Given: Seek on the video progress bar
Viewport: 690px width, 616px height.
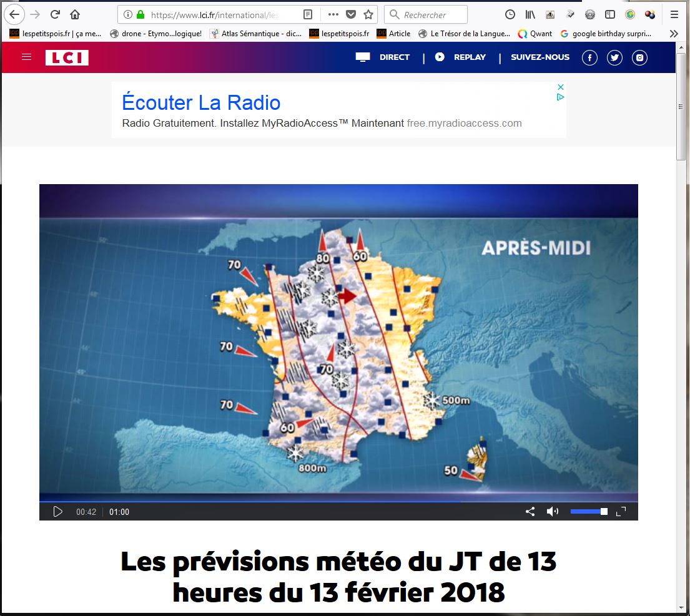Looking at the screenshot, I should 338,501.
